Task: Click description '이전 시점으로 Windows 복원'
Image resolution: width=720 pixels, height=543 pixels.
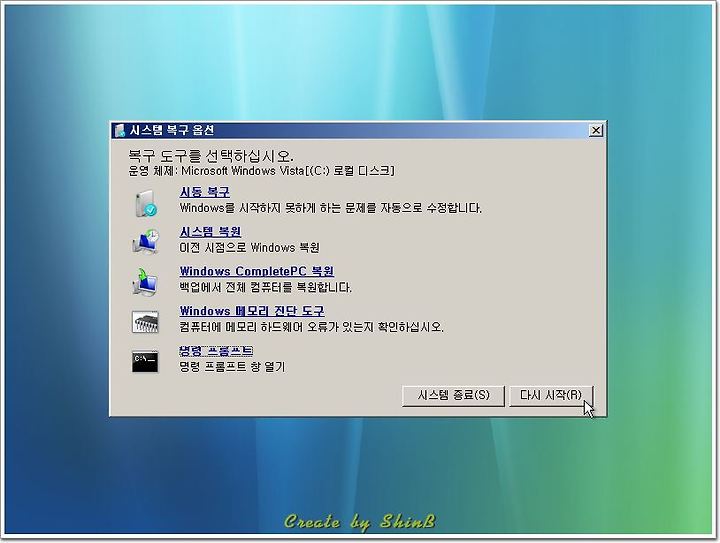Action: 249,248
